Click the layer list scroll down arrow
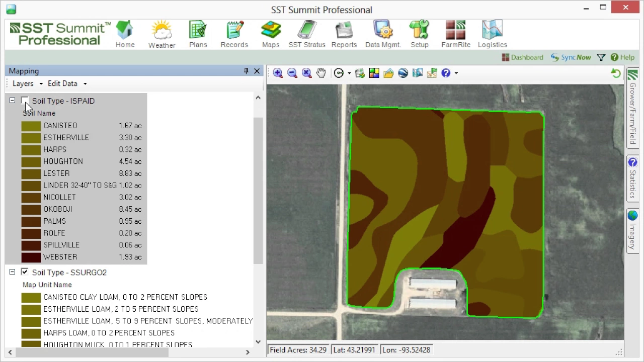The image size is (644, 362). [258, 342]
